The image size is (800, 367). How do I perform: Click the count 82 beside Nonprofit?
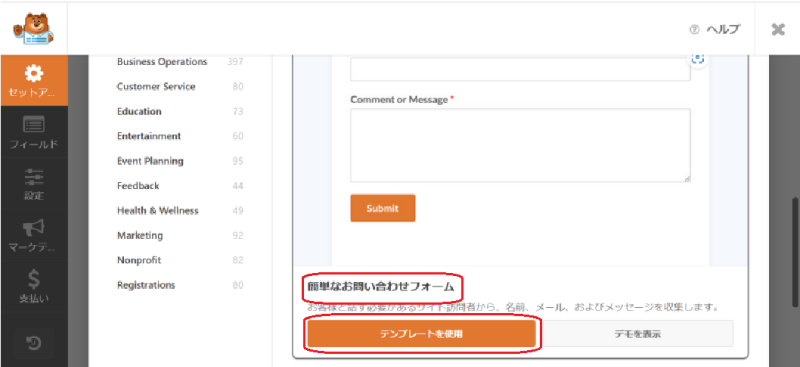coord(238,260)
